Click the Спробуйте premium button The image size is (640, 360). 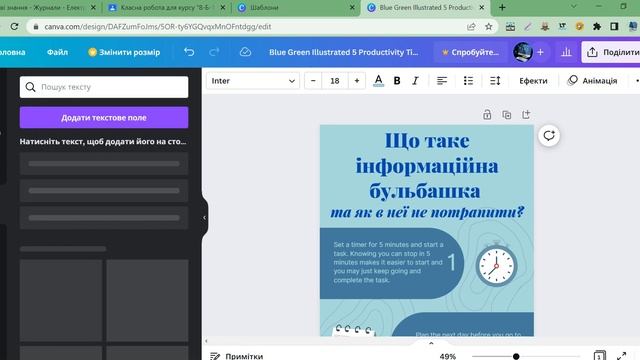[470, 52]
